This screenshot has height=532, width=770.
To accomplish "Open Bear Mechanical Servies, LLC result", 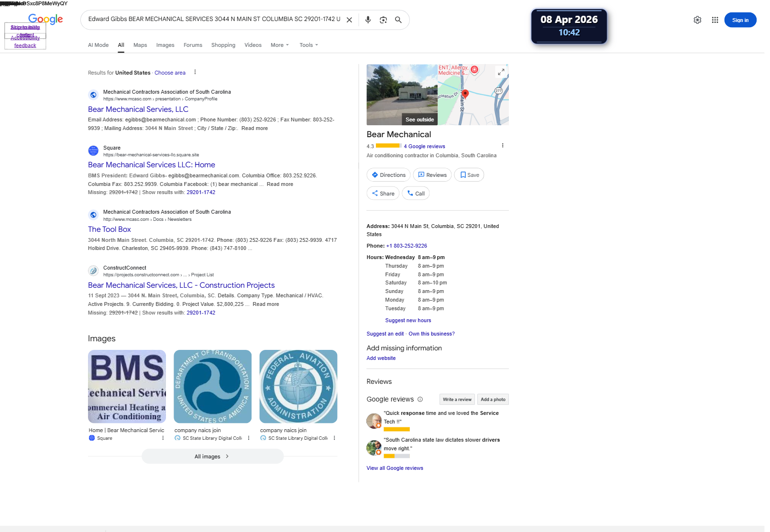I will [x=138, y=109].
